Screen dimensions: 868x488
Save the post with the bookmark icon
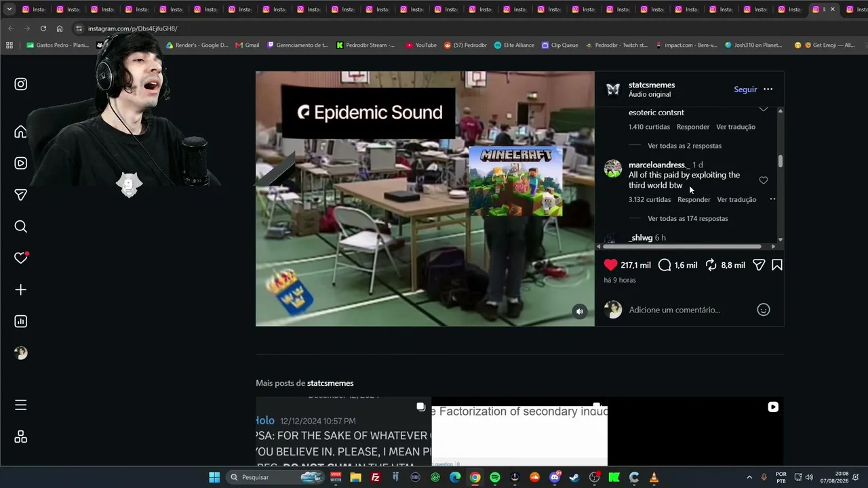click(x=777, y=265)
